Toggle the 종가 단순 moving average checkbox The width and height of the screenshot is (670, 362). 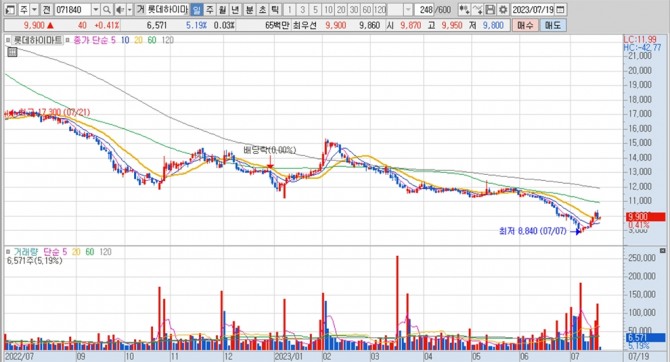coord(68,40)
